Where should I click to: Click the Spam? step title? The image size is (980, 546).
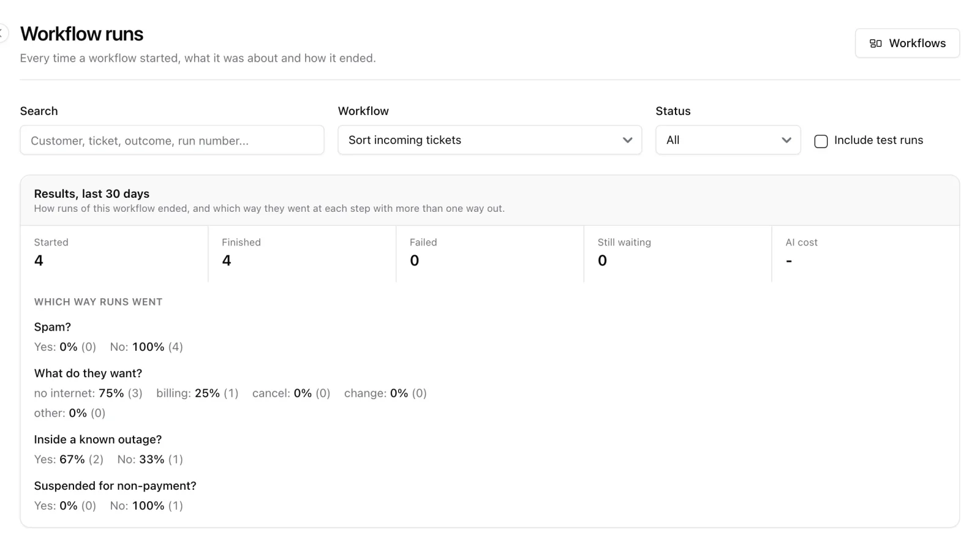(x=53, y=327)
